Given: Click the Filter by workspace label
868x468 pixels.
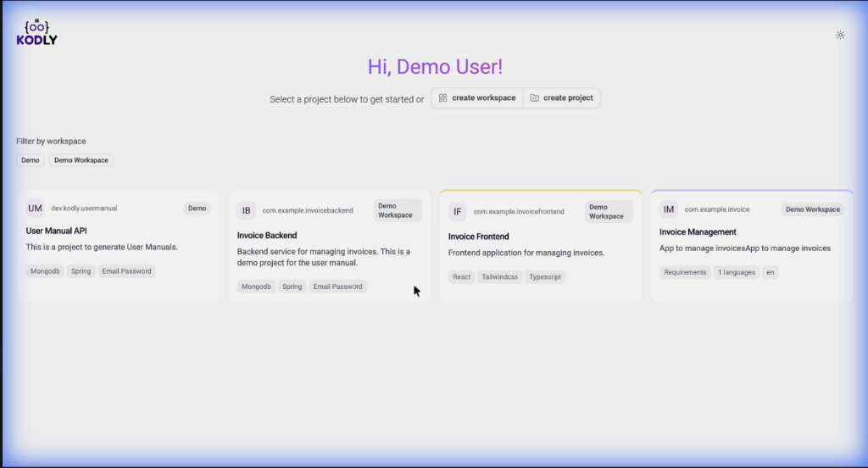Looking at the screenshot, I should (51, 142).
